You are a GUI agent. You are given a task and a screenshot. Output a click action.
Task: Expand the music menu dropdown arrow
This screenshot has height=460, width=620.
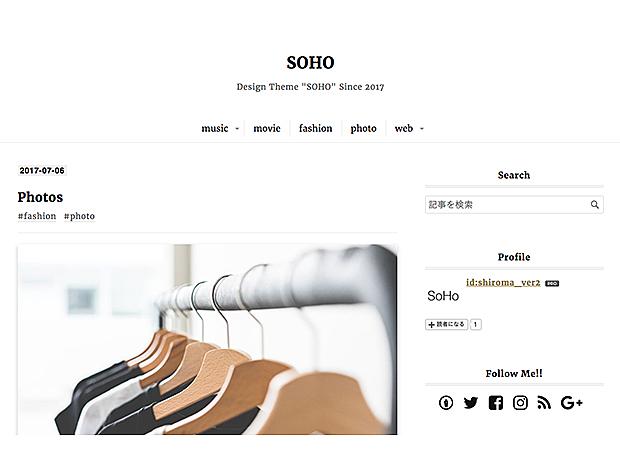point(237,129)
